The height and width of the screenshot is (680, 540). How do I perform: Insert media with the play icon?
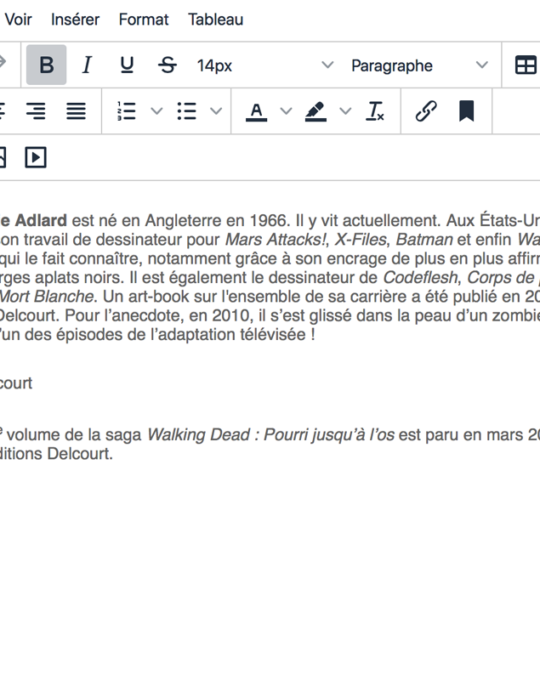[36, 157]
